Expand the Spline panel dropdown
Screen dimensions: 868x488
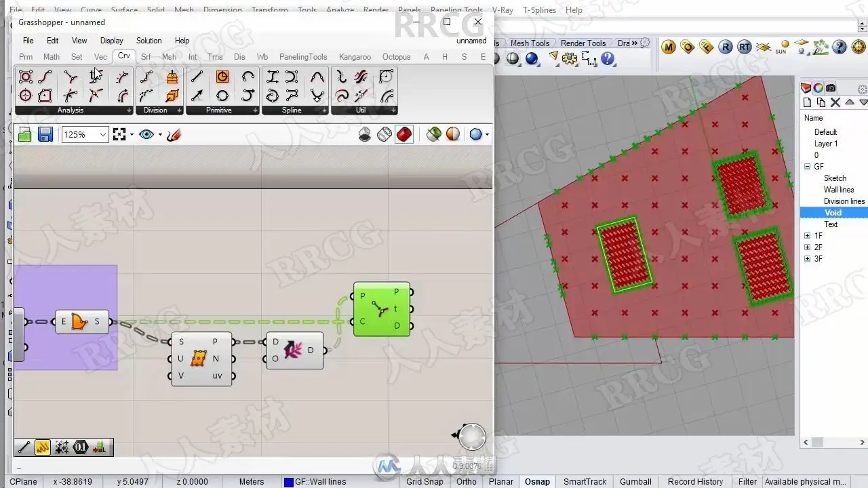pos(324,110)
